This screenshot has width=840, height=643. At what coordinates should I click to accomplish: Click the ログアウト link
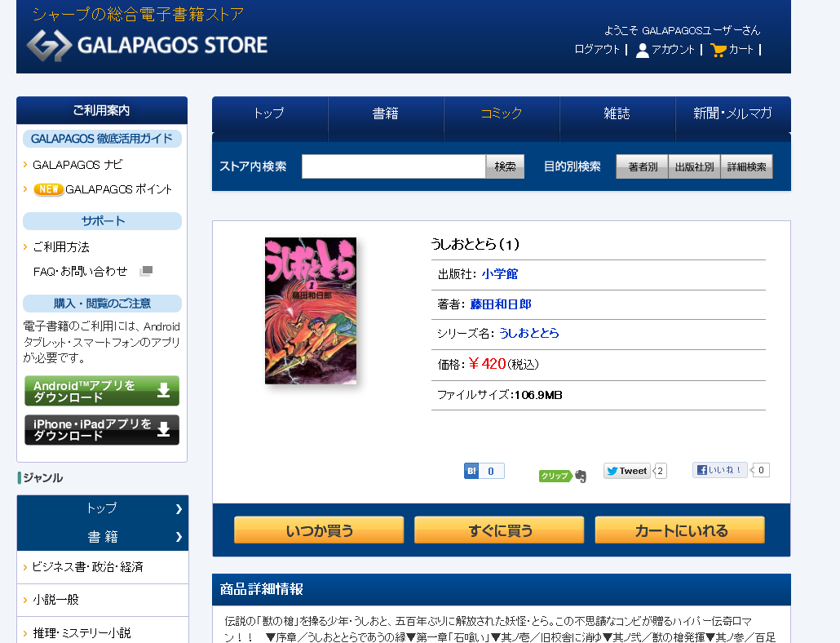tap(596, 49)
